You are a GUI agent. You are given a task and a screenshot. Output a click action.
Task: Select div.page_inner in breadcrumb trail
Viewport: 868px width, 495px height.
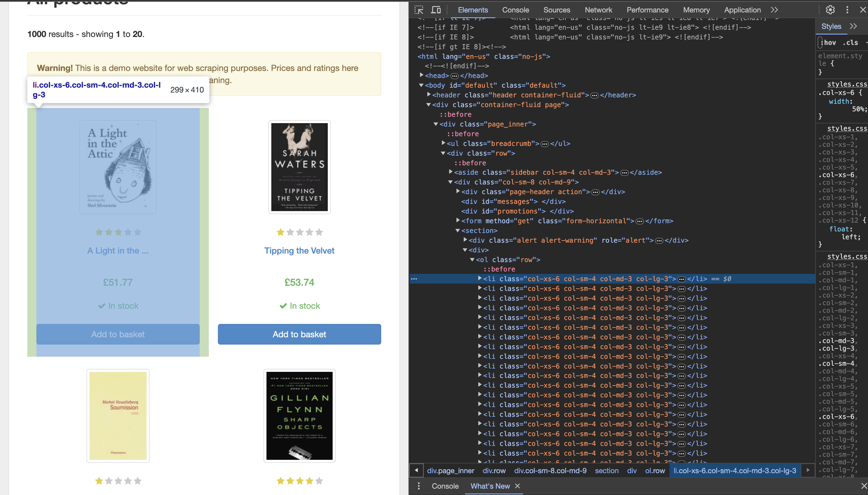point(450,470)
